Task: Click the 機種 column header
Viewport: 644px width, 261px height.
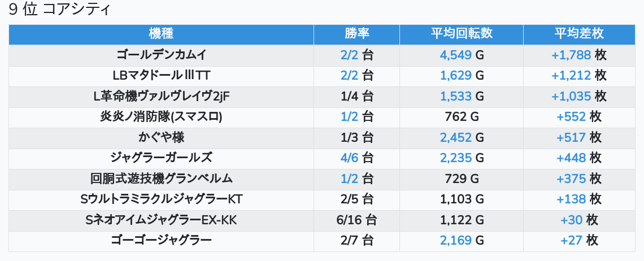Action: click(161, 34)
